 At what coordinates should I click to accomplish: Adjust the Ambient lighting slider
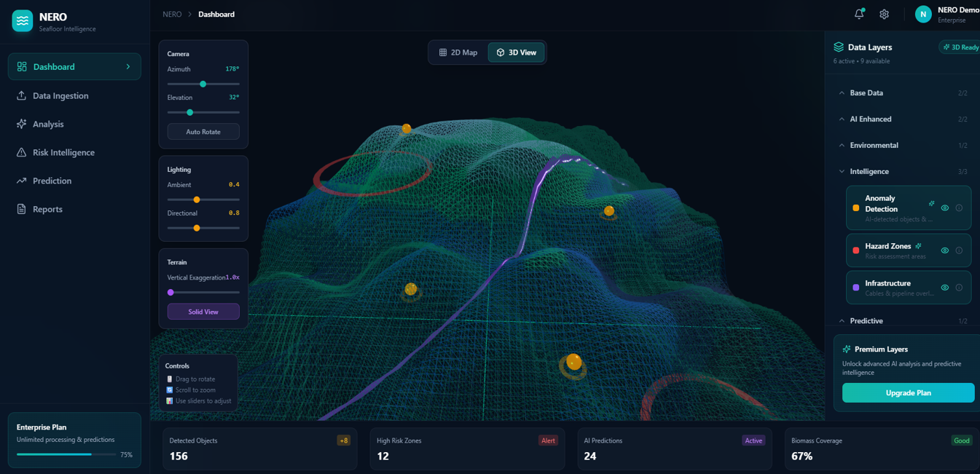(x=197, y=199)
